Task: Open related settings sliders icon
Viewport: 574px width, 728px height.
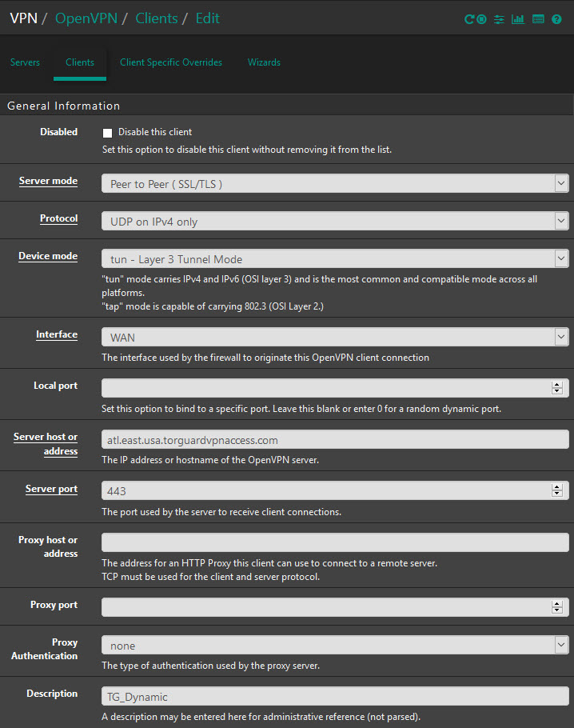Action: click(x=499, y=19)
